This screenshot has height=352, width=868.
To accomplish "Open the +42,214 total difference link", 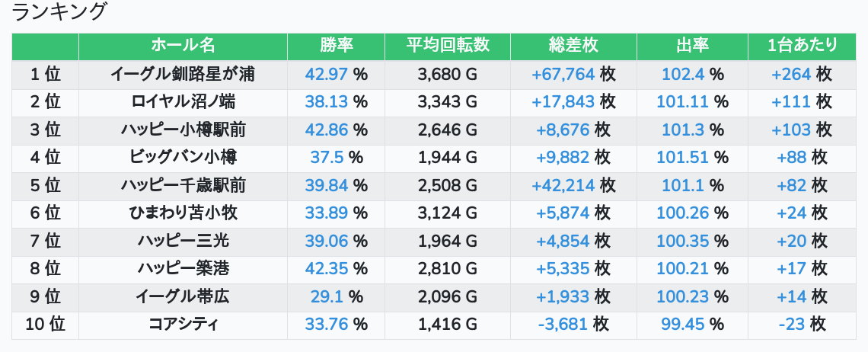I will click(563, 185).
